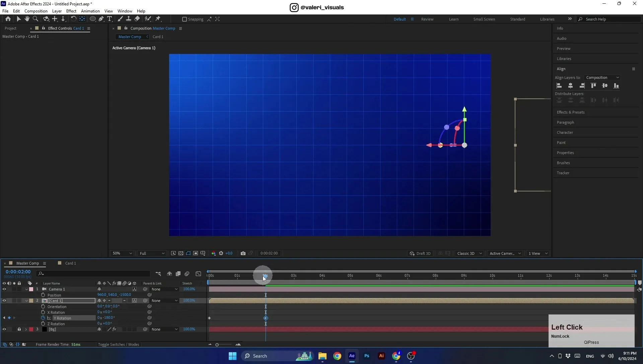Expand the Bg layer properties
The width and height of the screenshot is (643, 364).
click(x=26, y=330)
